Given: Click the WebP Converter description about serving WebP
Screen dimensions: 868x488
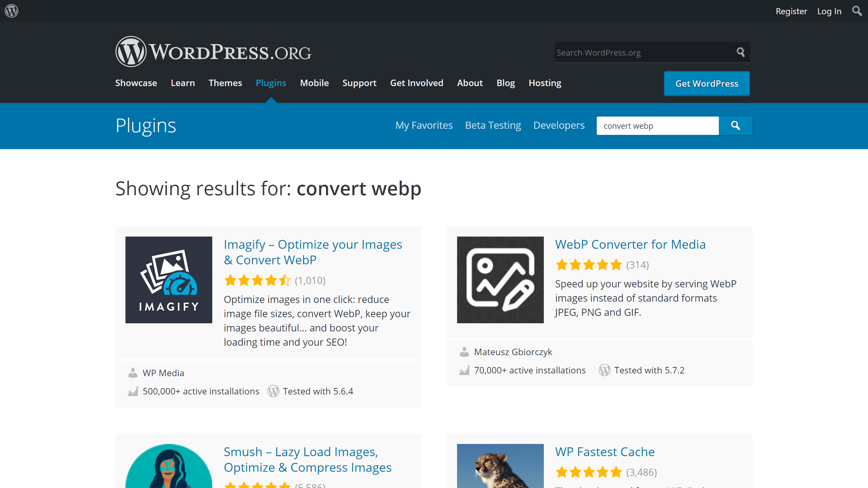Looking at the screenshot, I should point(646,298).
